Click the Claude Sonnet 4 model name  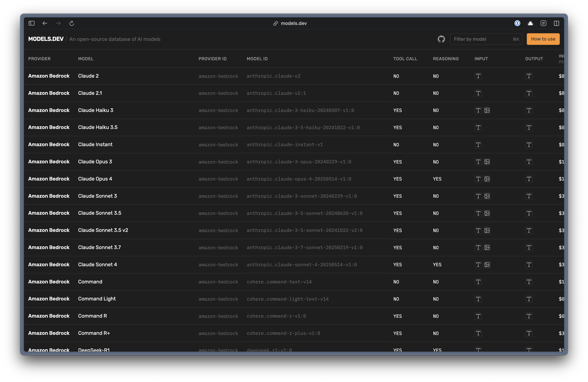(97, 265)
